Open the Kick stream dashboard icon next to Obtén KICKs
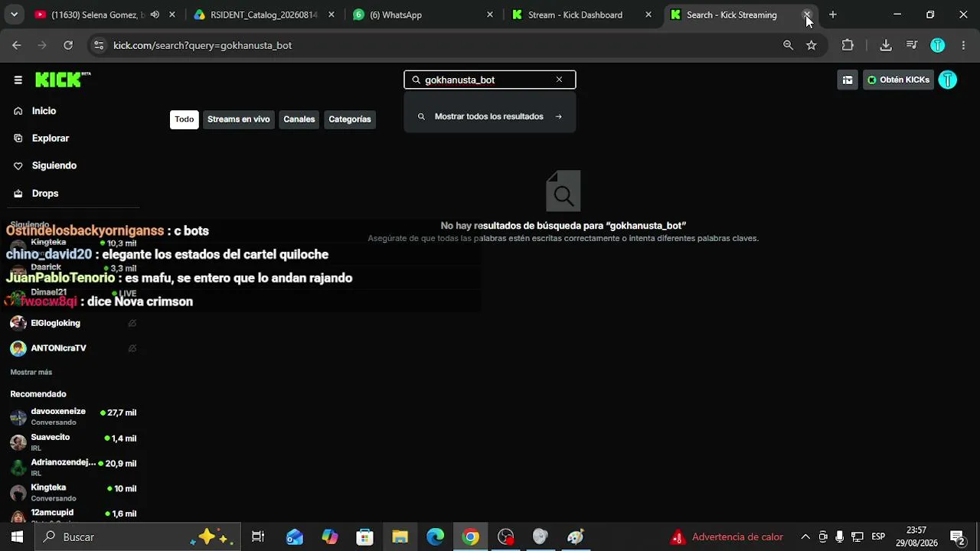Screen dimensions: 980x551 (848, 80)
